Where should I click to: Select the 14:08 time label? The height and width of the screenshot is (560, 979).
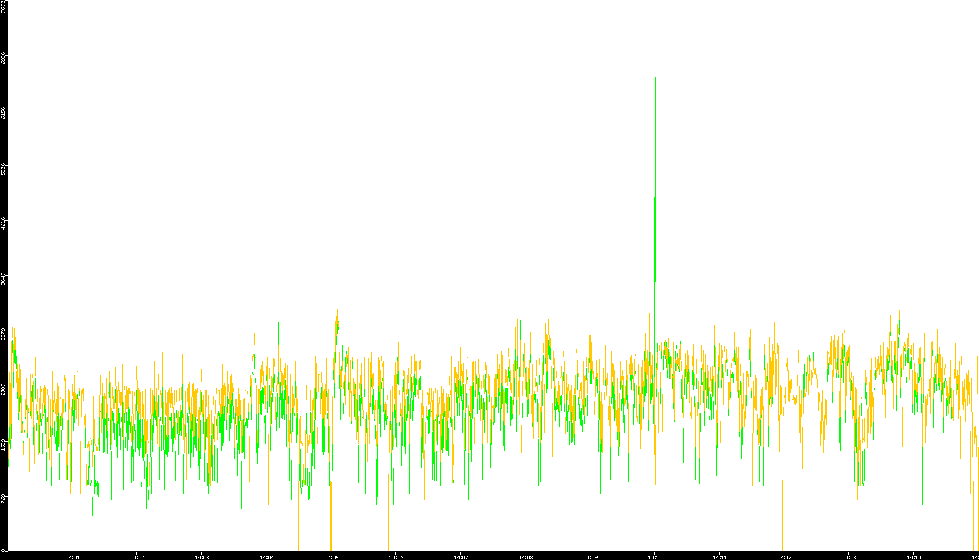525,557
